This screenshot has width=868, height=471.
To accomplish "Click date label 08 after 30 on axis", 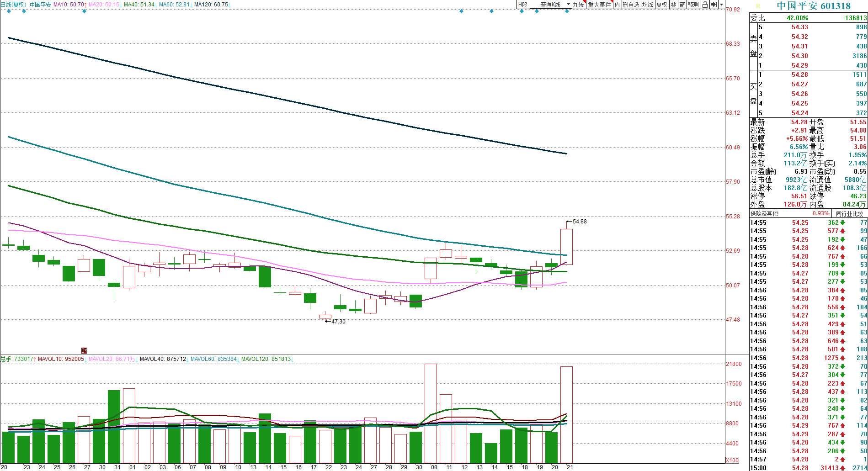I will 434,467.
